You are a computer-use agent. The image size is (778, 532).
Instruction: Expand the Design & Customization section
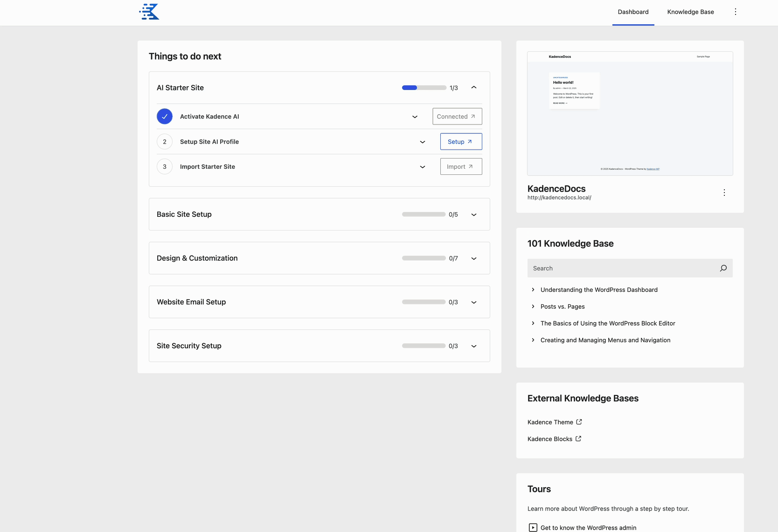pyautogui.click(x=474, y=258)
